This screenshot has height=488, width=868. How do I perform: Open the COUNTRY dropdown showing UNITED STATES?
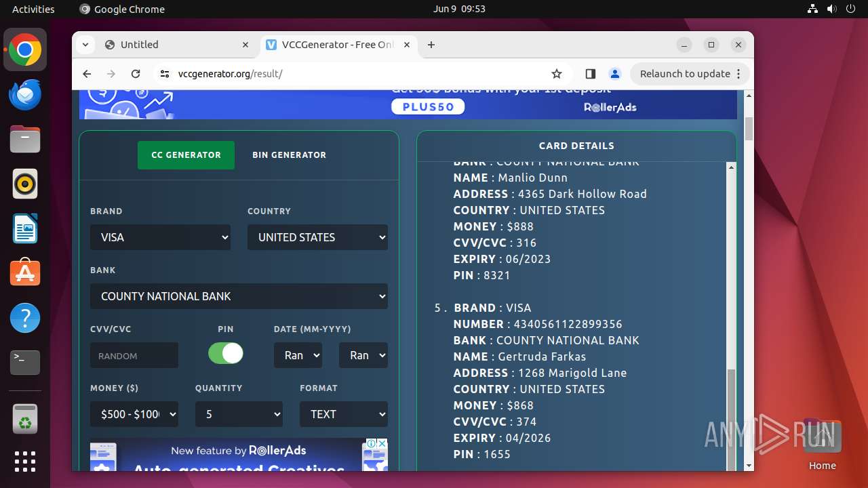coord(317,237)
